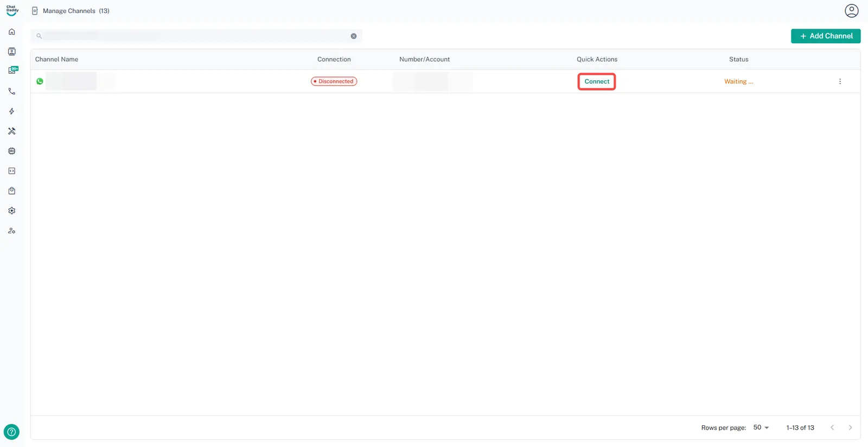The image size is (868, 447).
Task: Open the Contacts icon in the sidebar
Action: click(11, 52)
